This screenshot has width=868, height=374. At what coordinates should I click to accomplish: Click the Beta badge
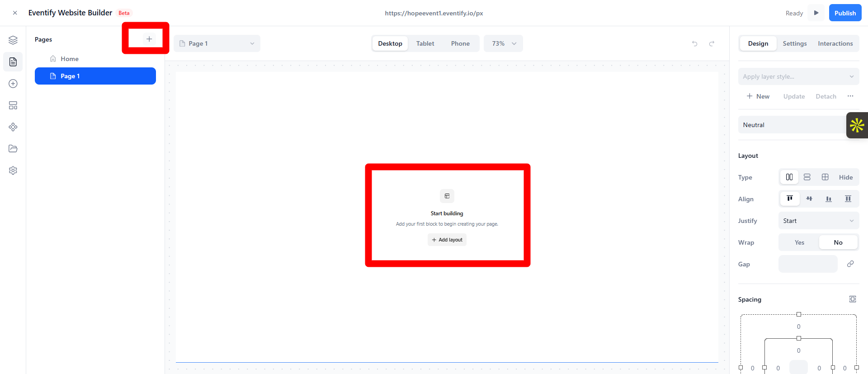pos(124,13)
